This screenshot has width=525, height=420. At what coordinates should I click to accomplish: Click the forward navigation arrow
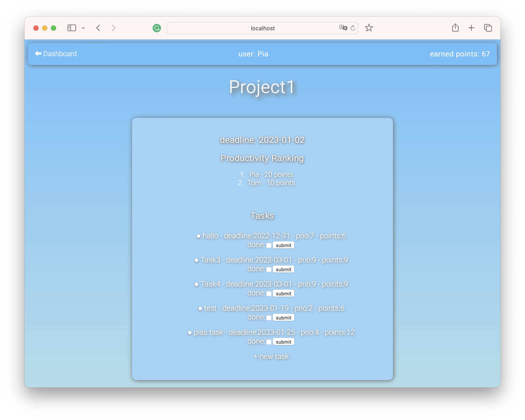[x=114, y=28]
